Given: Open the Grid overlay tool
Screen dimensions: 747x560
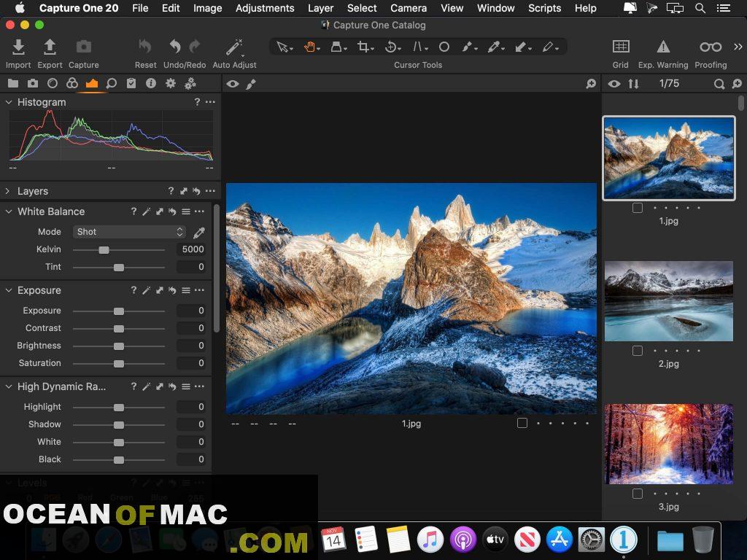Looking at the screenshot, I should [x=621, y=47].
